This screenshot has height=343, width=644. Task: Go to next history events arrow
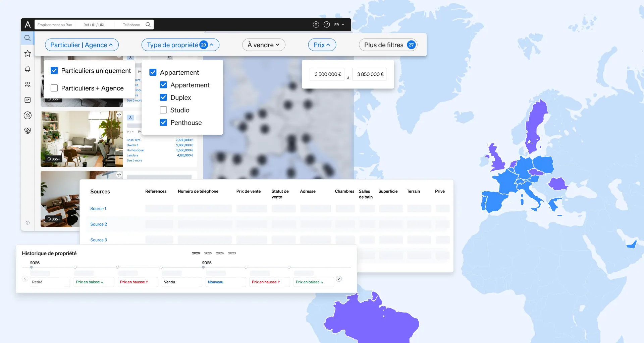pyautogui.click(x=339, y=279)
